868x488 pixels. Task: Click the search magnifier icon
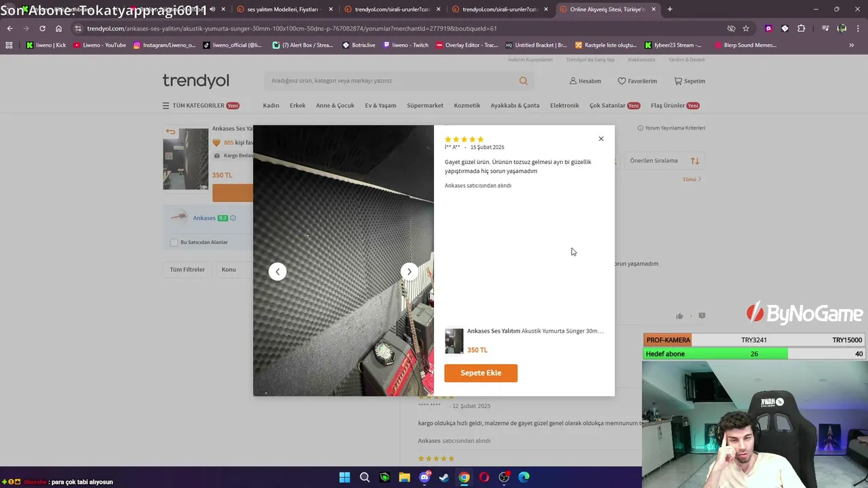[x=524, y=81]
